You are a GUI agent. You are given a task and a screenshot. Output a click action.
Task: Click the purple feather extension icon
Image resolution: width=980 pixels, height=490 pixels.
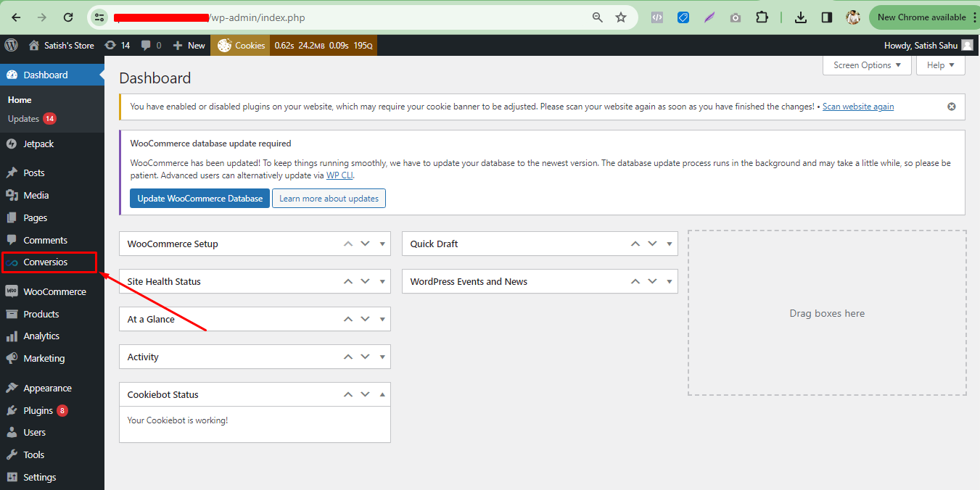[x=709, y=17]
